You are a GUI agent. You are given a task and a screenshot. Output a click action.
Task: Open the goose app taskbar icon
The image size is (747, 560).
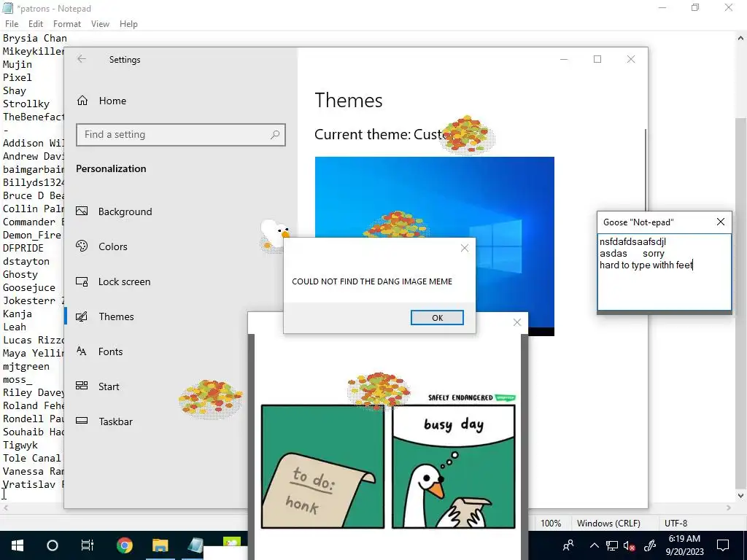pyautogui.click(x=232, y=542)
